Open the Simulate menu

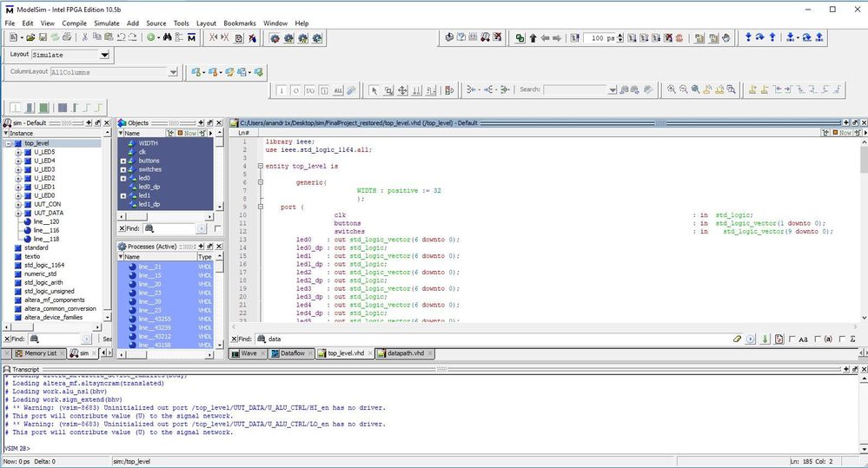pos(107,23)
